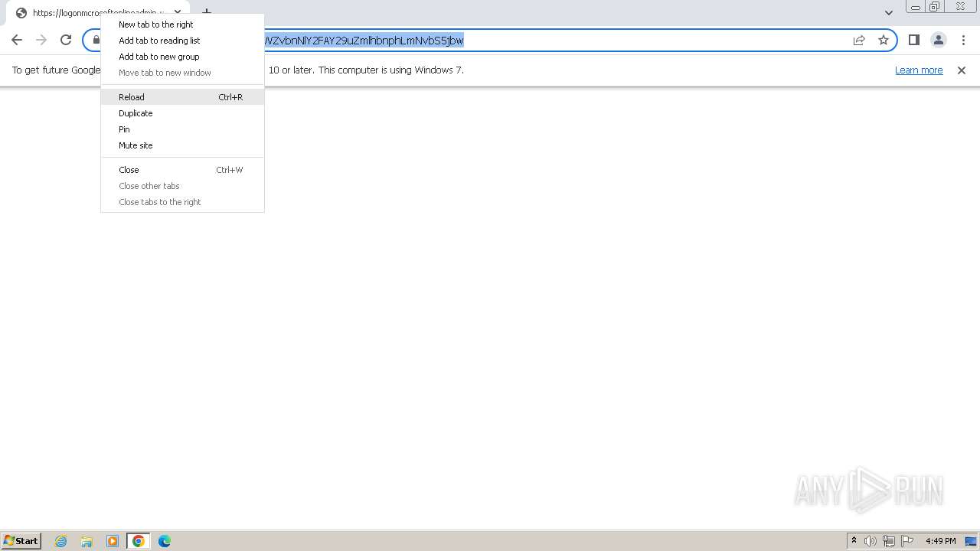This screenshot has width=980, height=551.
Task: Expand the tab search dropdown arrow
Action: 888,12
